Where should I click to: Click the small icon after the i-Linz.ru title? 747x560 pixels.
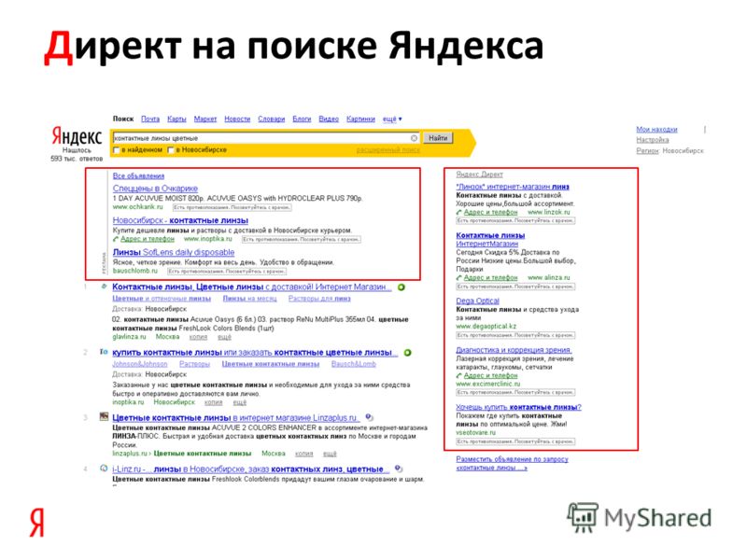tap(399, 469)
